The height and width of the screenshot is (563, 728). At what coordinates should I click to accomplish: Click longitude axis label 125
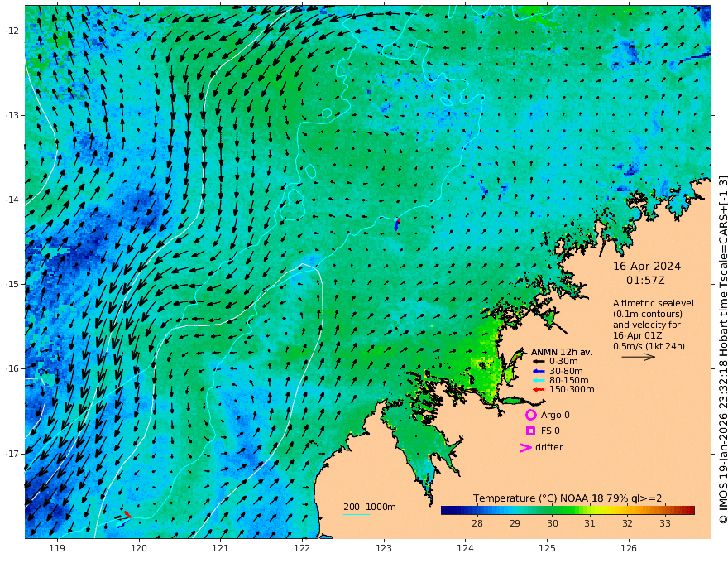(x=548, y=549)
